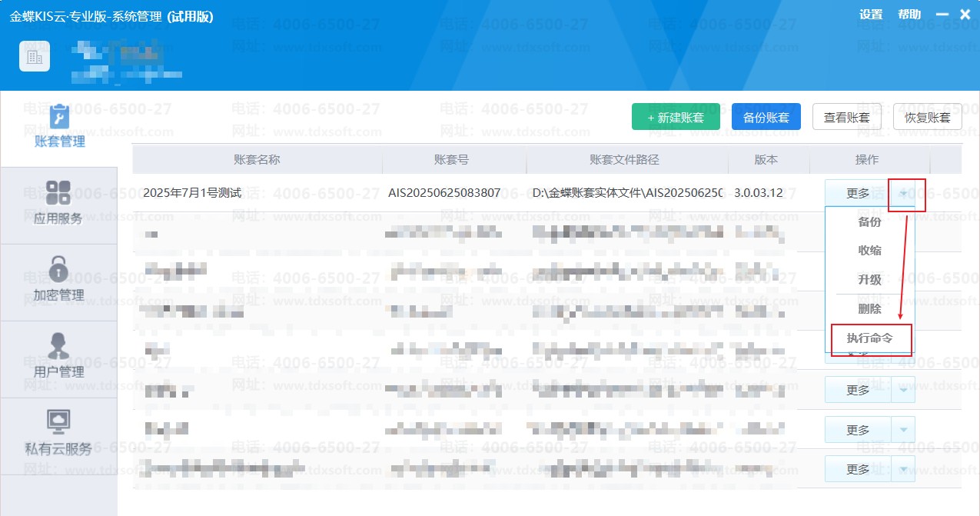
Task: Open the 帮助 menu in title bar
Action: (x=909, y=15)
